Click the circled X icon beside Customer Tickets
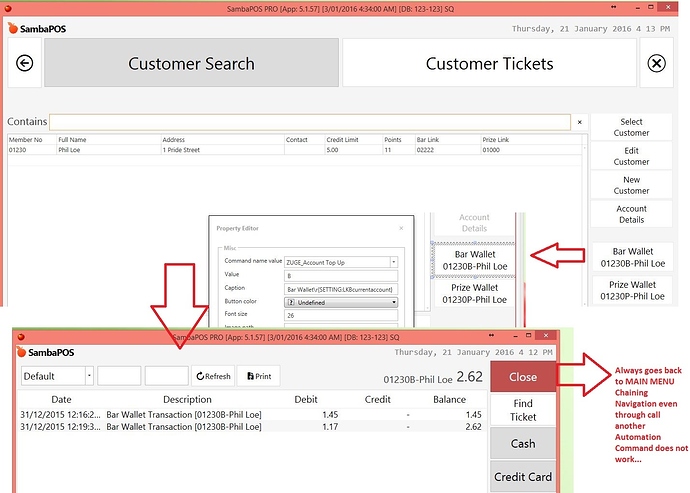Viewport: 690px width, 493px height. click(656, 63)
